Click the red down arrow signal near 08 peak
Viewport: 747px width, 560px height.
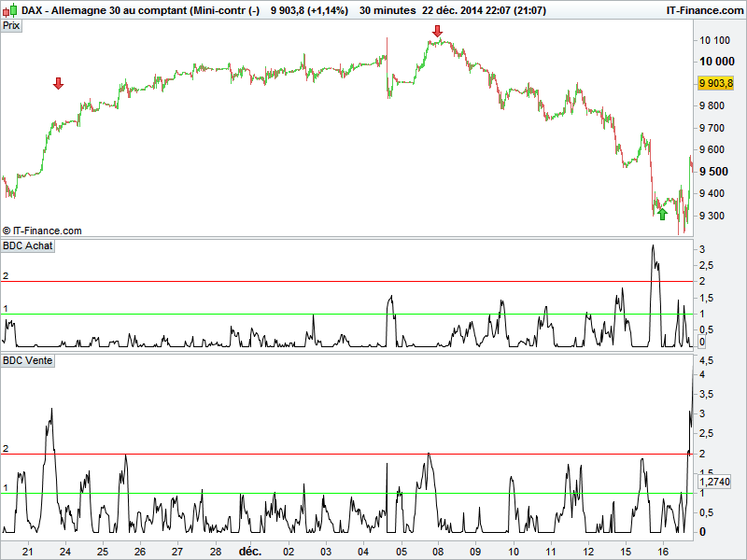tap(437, 32)
